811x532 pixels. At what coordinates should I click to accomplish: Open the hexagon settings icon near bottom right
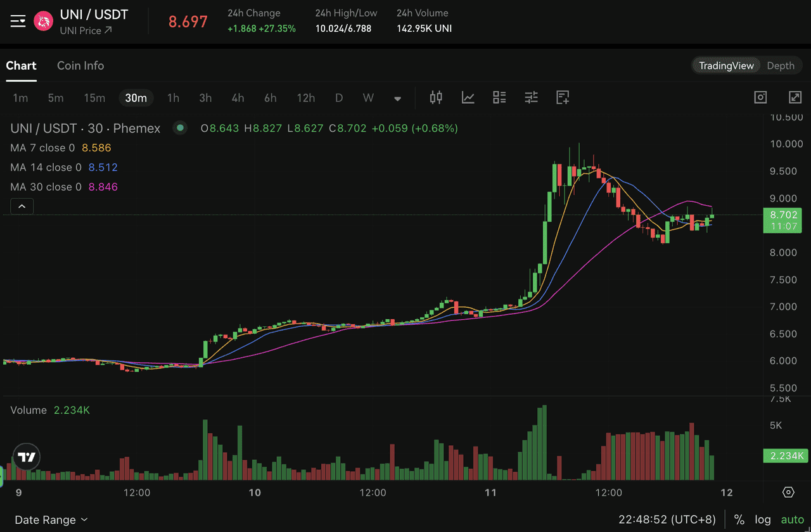[x=788, y=492]
